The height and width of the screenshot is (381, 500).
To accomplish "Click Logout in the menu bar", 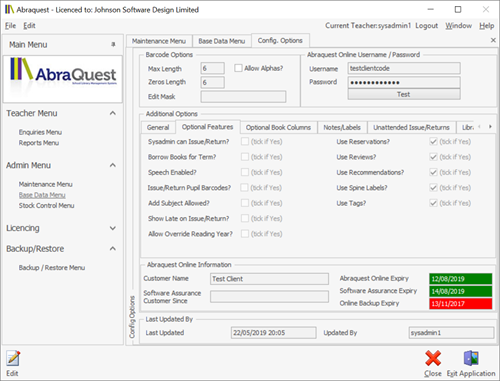I will [426, 26].
